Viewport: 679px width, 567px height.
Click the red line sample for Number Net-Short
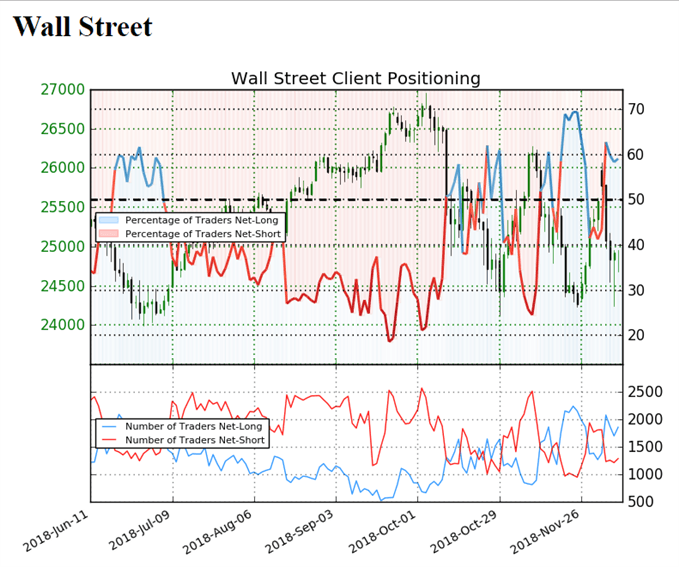click(108, 441)
